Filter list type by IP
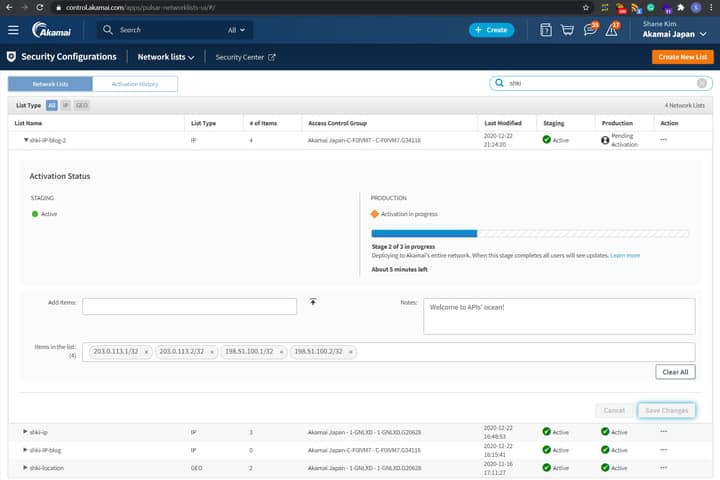Image resolution: width=720 pixels, height=480 pixels. click(65, 105)
